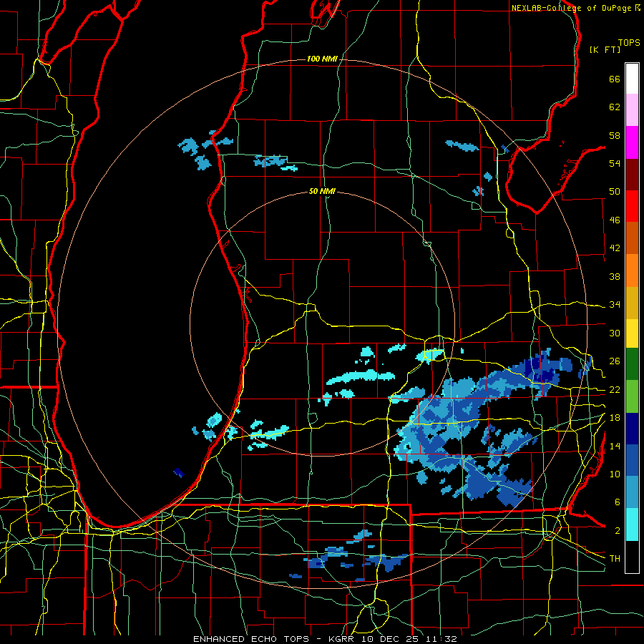Click the 58 legend value
Viewport: 644px width, 644px height.
(615, 135)
